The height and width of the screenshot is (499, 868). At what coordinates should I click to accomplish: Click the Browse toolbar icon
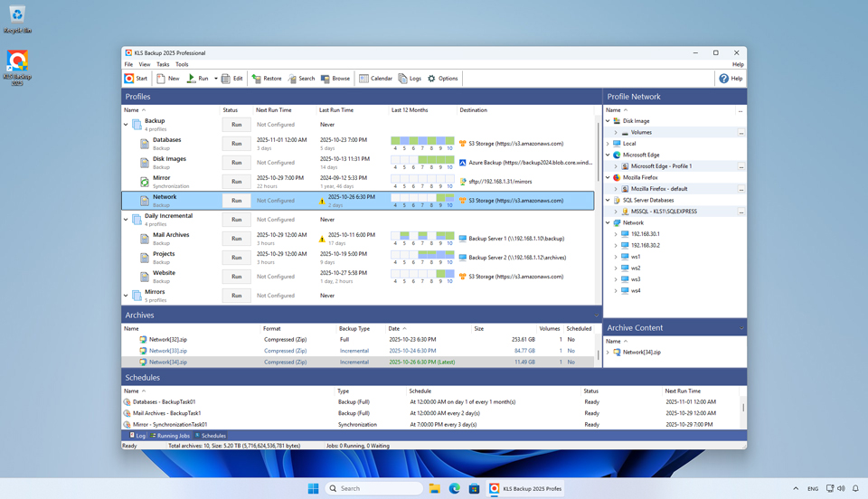point(335,79)
